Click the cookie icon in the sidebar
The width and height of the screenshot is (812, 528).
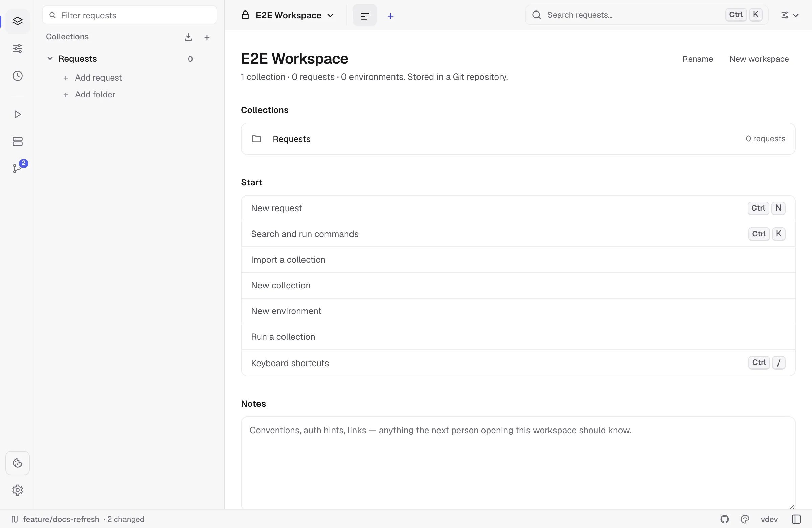(17, 463)
